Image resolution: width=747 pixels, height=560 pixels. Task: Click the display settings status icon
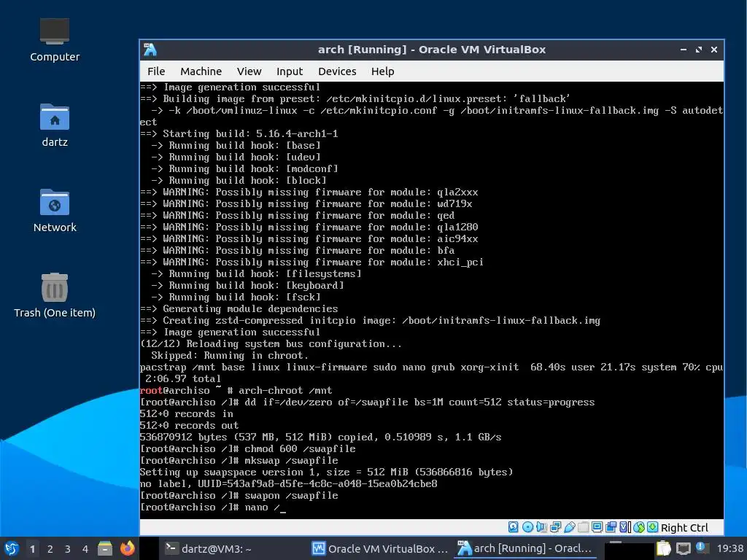[x=597, y=527]
